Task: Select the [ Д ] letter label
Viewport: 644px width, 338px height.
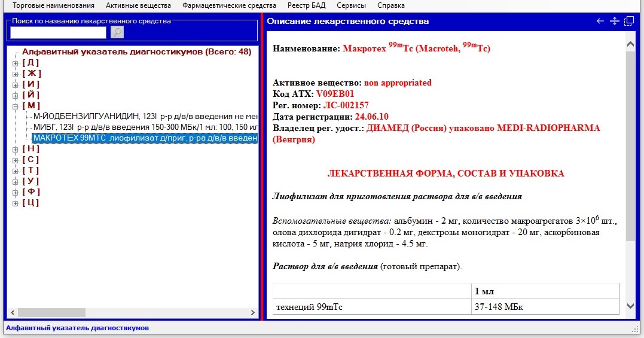Action: point(31,63)
